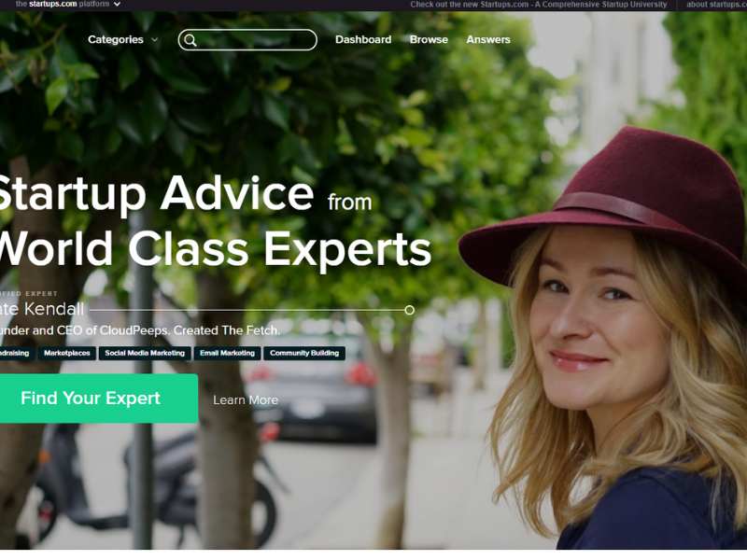Click the partially visible Fundraising tag
Viewport: 747px width, 560px height.
[x=16, y=353]
